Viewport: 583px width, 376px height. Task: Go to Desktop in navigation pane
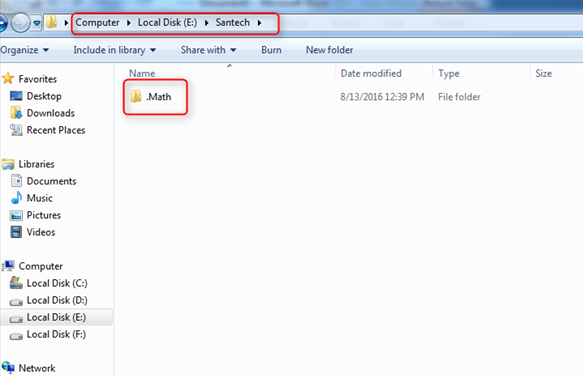click(x=44, y=96)
